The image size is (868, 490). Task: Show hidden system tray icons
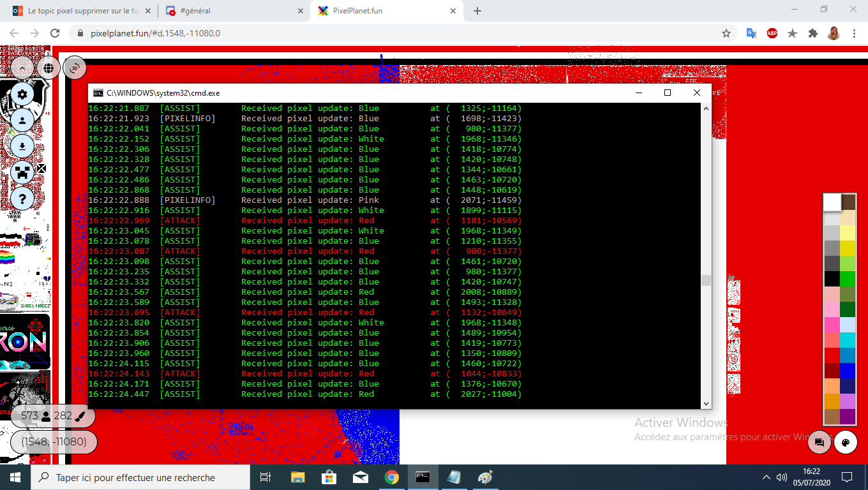coord(767,477)
